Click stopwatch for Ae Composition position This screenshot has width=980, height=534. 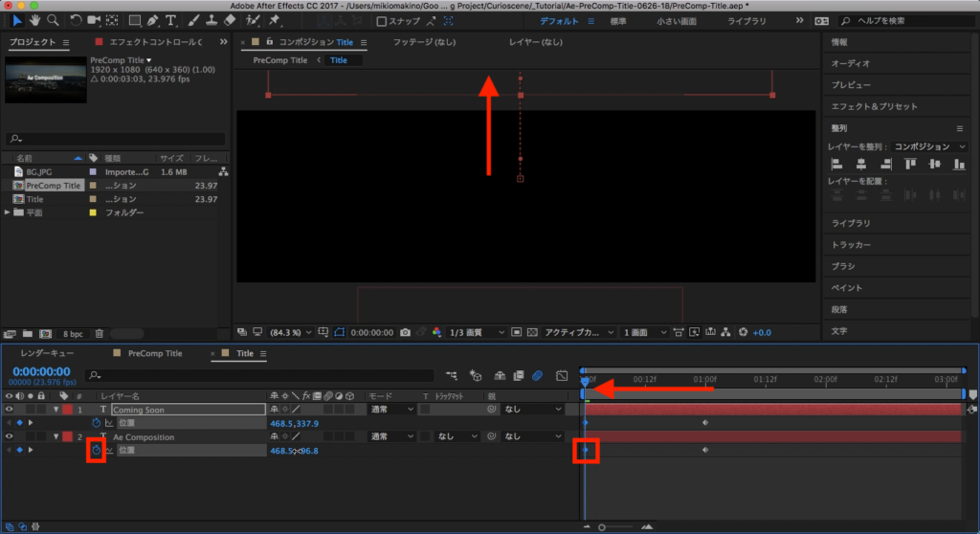[96, 450]
